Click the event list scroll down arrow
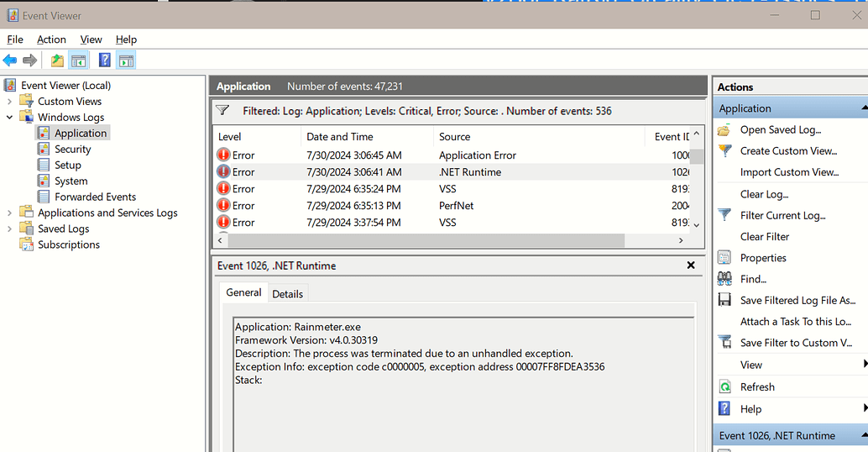Screen dimensions: 868x452 point(697,225)
